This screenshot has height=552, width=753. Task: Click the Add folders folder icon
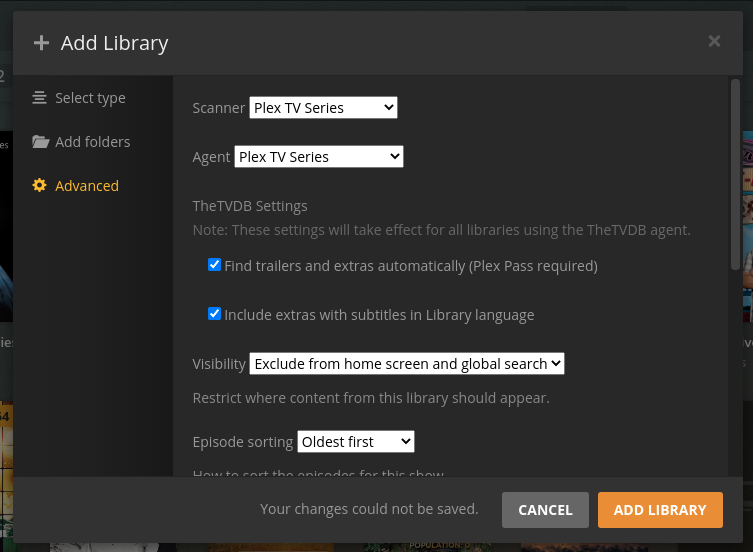tap(40, 142)
